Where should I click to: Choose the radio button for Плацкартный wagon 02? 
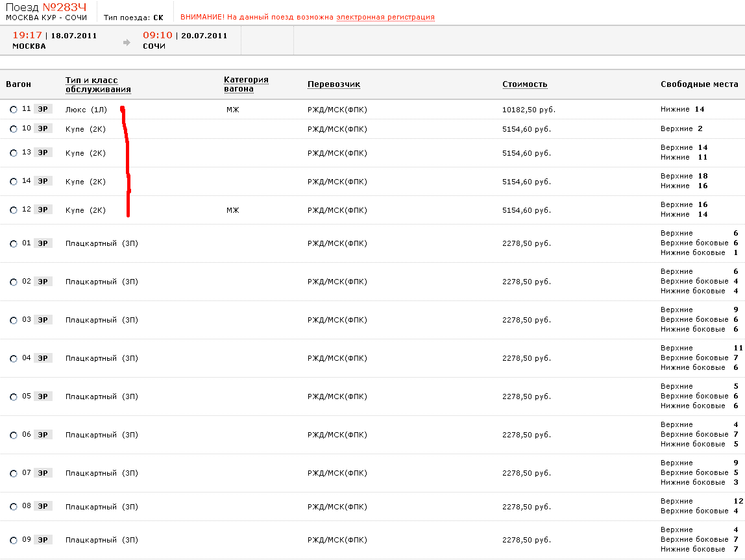point(14,282)
